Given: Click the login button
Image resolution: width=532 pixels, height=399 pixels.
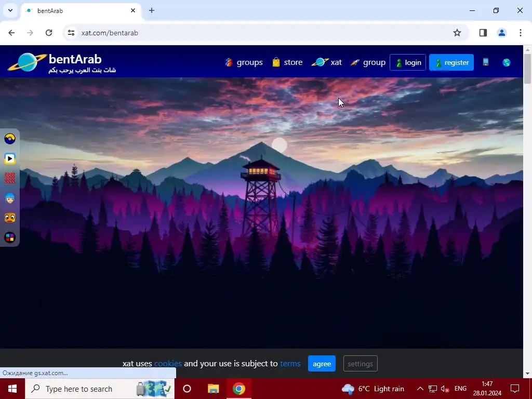Looking at the screenshot, I should 408,62.
